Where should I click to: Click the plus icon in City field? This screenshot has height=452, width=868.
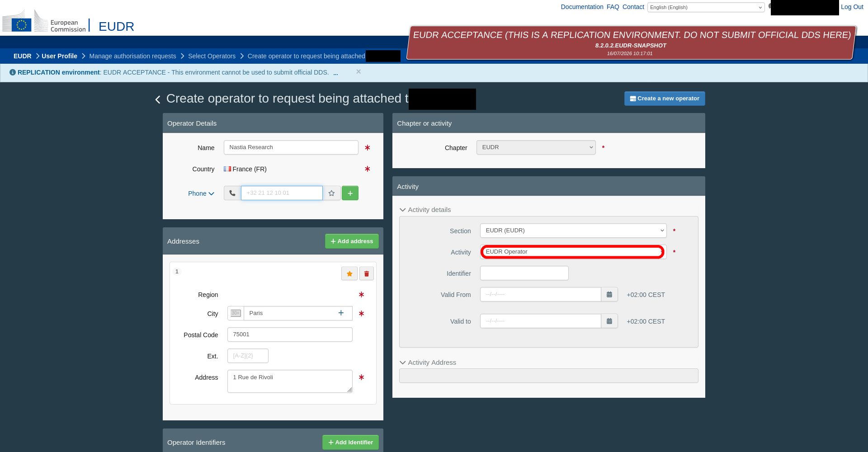pyautogui.click(x=341, y=313)
